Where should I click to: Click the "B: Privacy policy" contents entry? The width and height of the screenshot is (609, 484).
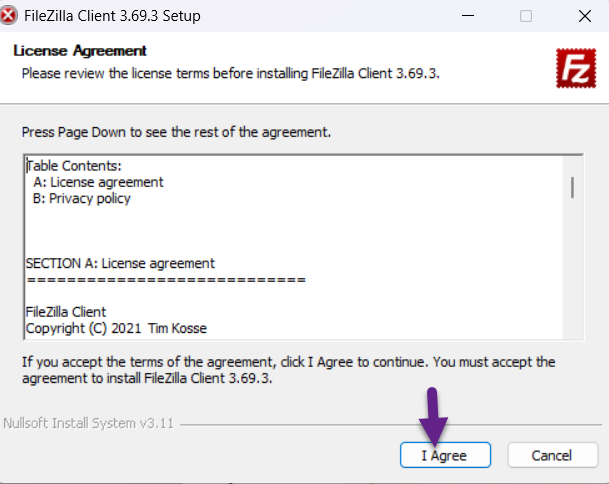[82, 198]
